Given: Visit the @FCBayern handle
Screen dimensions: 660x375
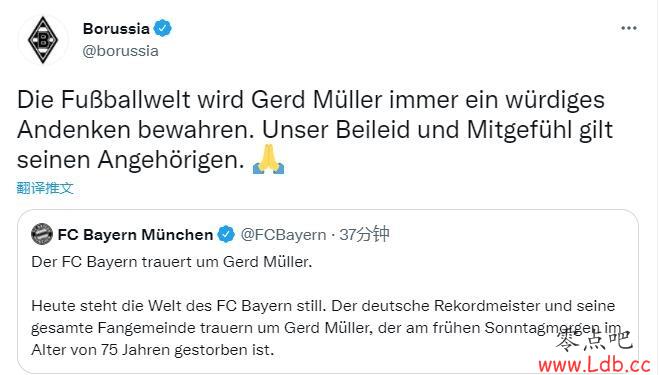Looking at the screenshot, I should click(x=283, y=234).
